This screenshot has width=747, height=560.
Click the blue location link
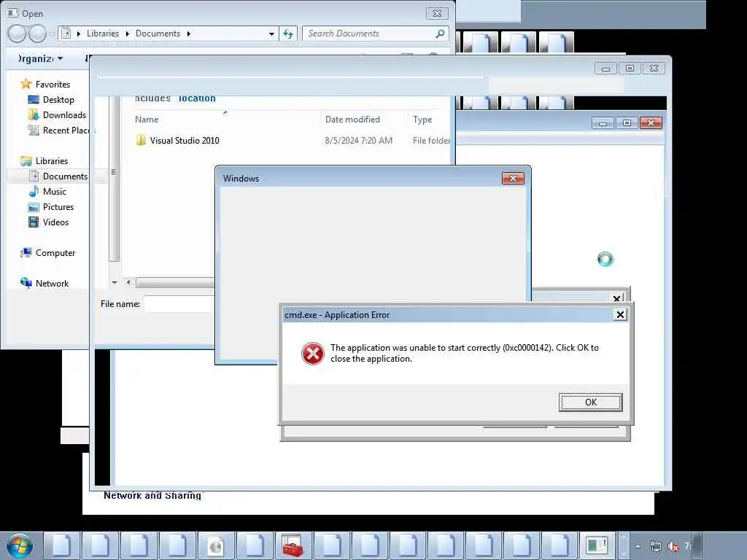coord(197,98)
